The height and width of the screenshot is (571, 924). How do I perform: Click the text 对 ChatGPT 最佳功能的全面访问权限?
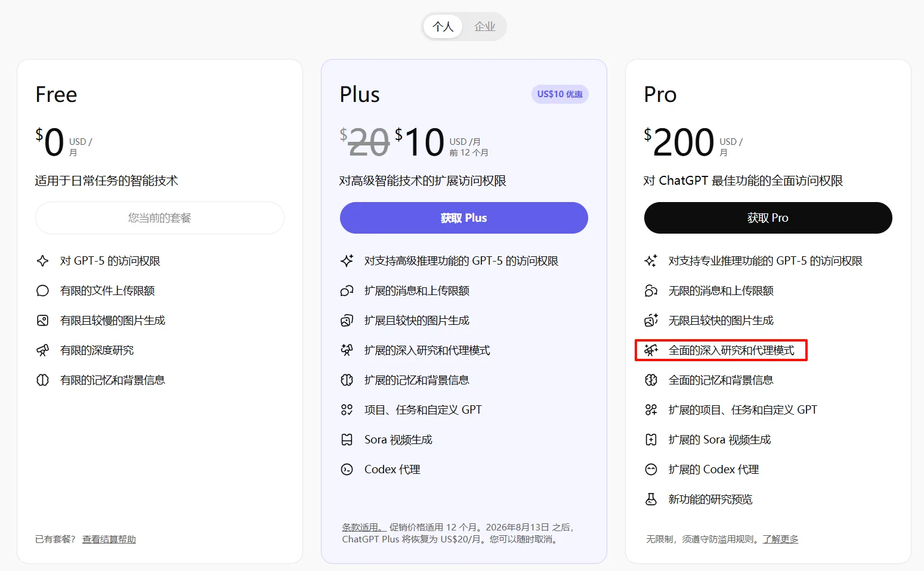pyautogui.click(x=743, y=181)
